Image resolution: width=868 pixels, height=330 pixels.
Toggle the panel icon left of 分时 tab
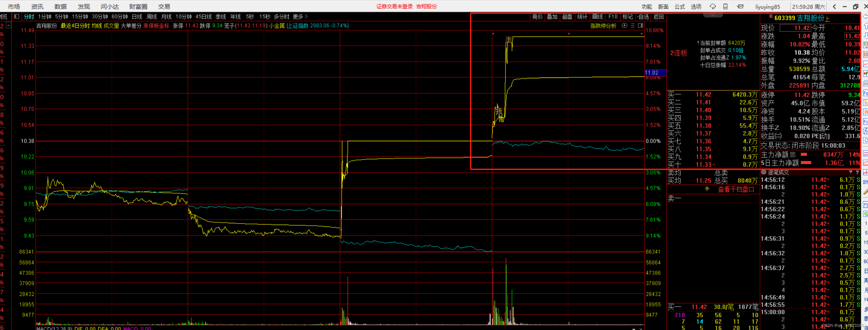click(x=16, y=16)
